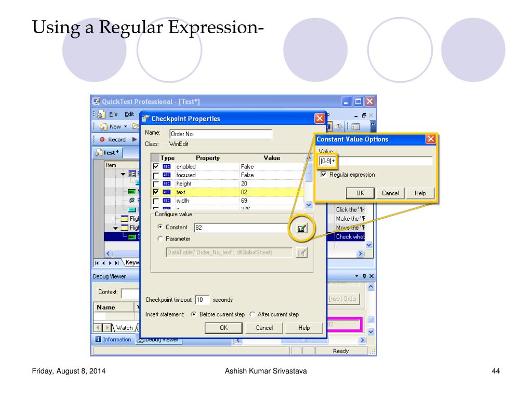Click the ABC type icon for focused row

(167, 175)
